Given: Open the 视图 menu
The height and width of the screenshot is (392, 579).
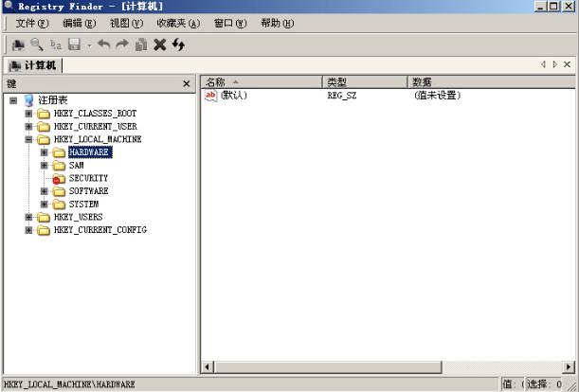Looking at the screenshot, I should pyautogui.click(x=126, y=24).
